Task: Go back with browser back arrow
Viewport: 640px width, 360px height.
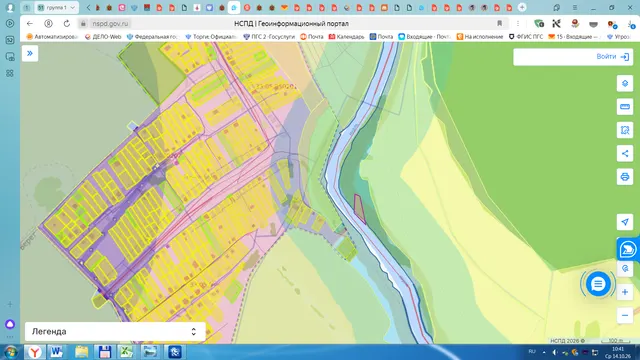Action: 29,24
